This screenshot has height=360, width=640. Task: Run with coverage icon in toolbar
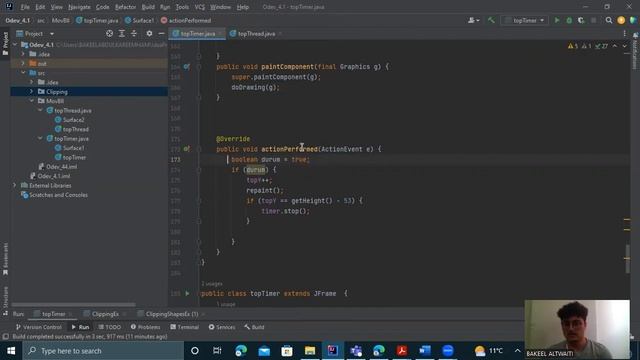581,20
